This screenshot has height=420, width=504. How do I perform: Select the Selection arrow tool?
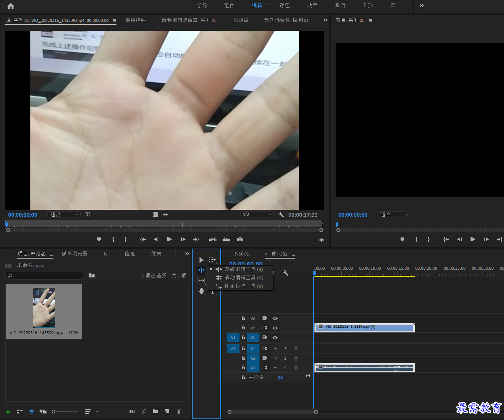point(201,260)
